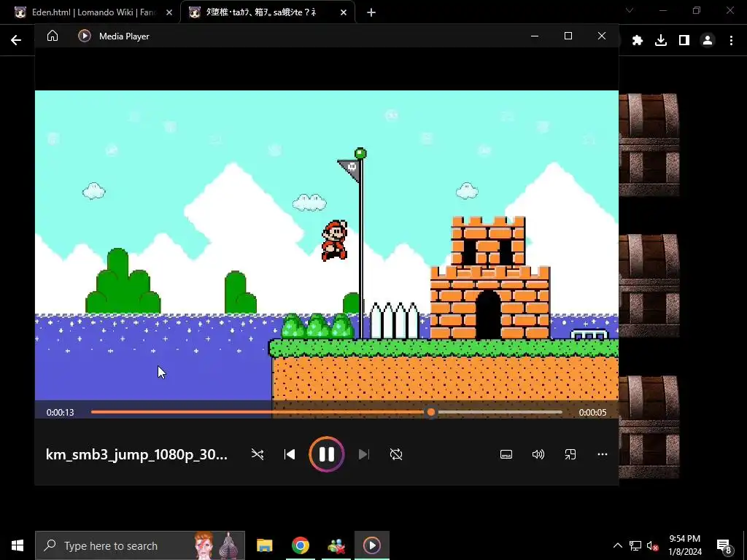Maximize the Media Player window
The image size is (747, 560).
568,36
